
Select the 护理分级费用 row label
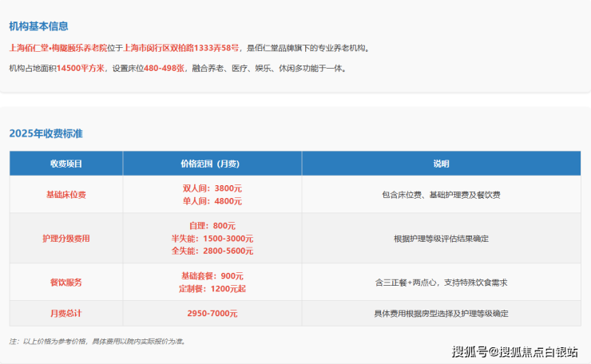[66, 239]
